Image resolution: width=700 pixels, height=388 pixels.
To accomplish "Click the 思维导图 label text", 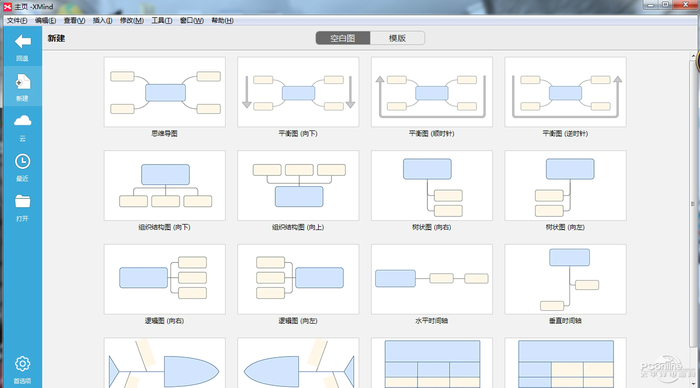I will [164, 134].
